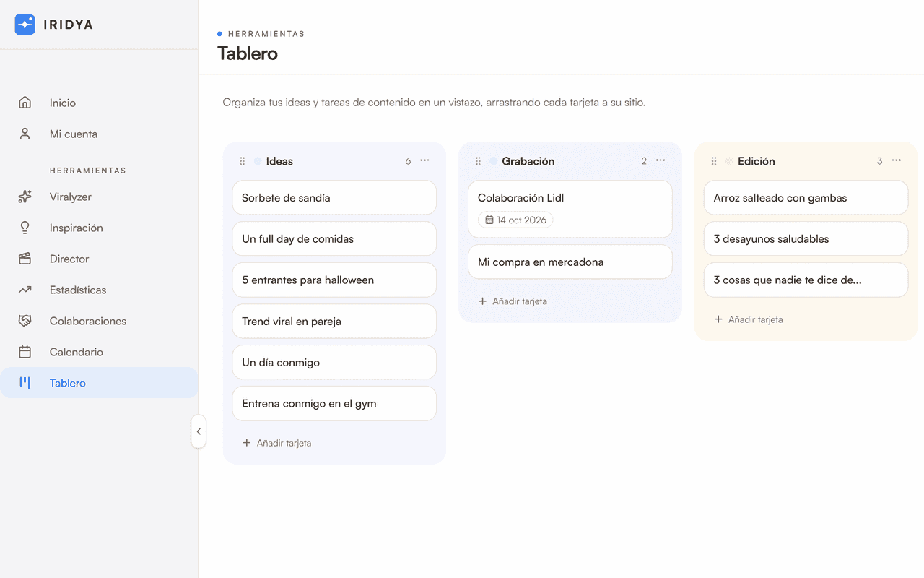The image size is (924, 578).
Task: Click the Inicio home icon
Action: [25, 103]
